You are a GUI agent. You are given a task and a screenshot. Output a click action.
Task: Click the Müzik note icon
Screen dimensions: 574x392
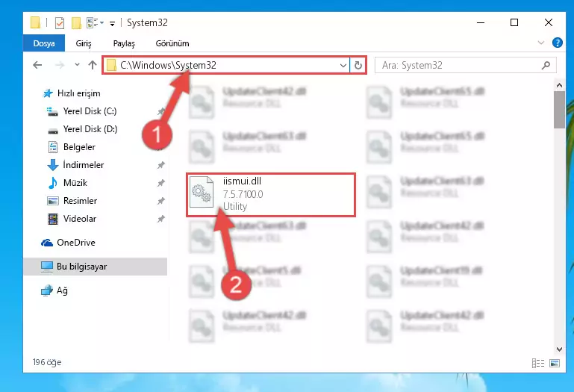(53, 183)
